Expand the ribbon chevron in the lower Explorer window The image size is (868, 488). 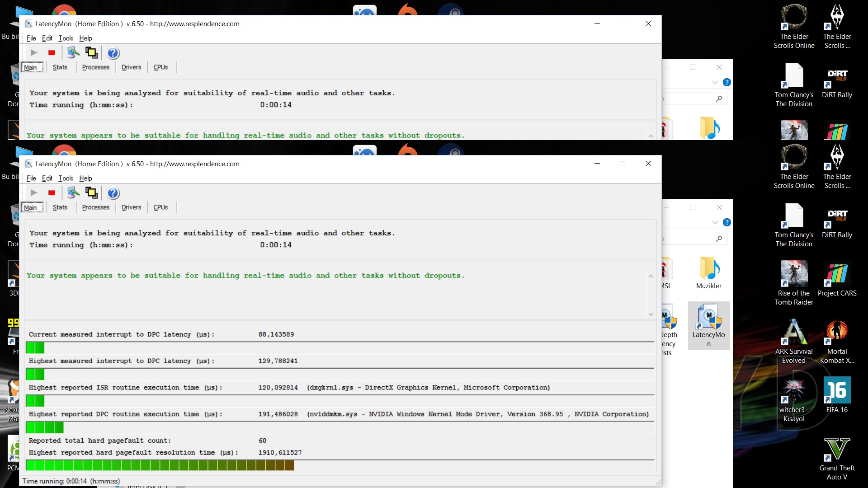coord(715,222)
